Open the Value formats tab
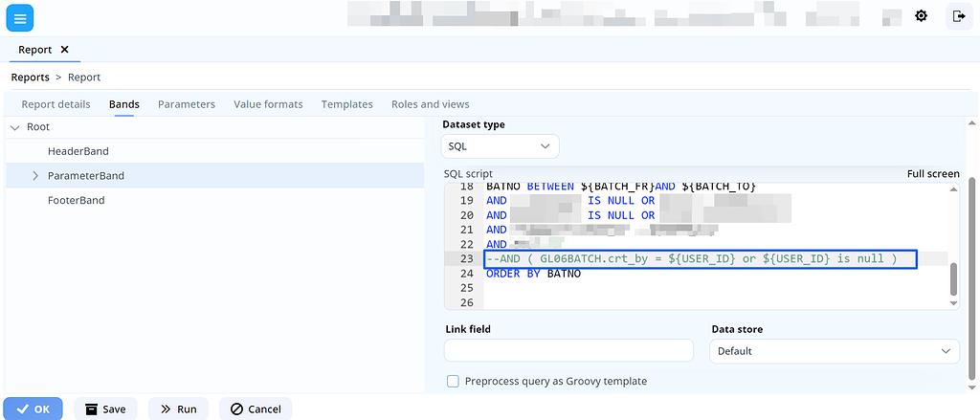980x420 pixels. [x=268, y=104]
